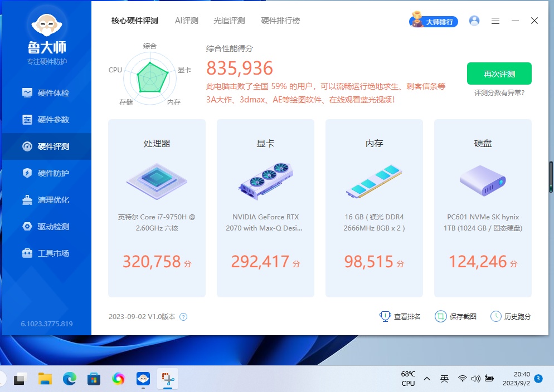This screenshot has height=392, width=554.
Task: Open the hamburger main menu icon
Action: click(x=495, y=21)
